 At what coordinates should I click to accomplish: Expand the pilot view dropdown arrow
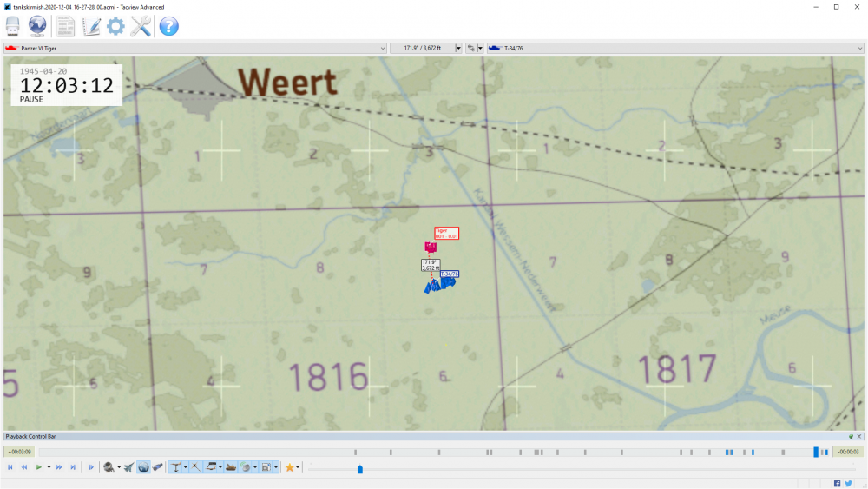tap(118, 467)
